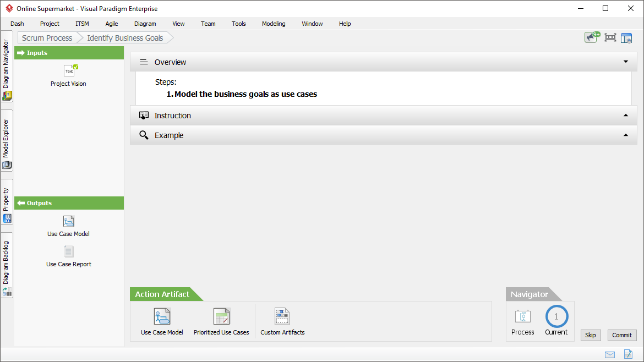
Task: Minimize the Visual Paradigm window
Action: pos(581,8)
